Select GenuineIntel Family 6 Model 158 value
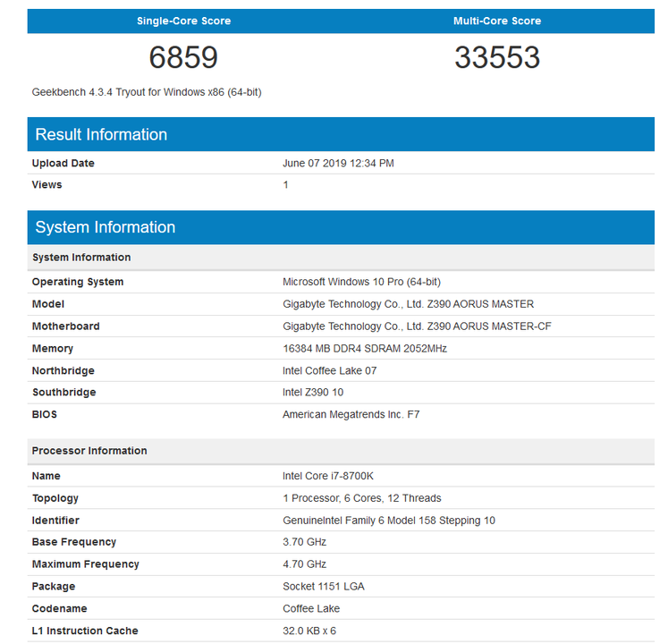 tap(389, 521)
